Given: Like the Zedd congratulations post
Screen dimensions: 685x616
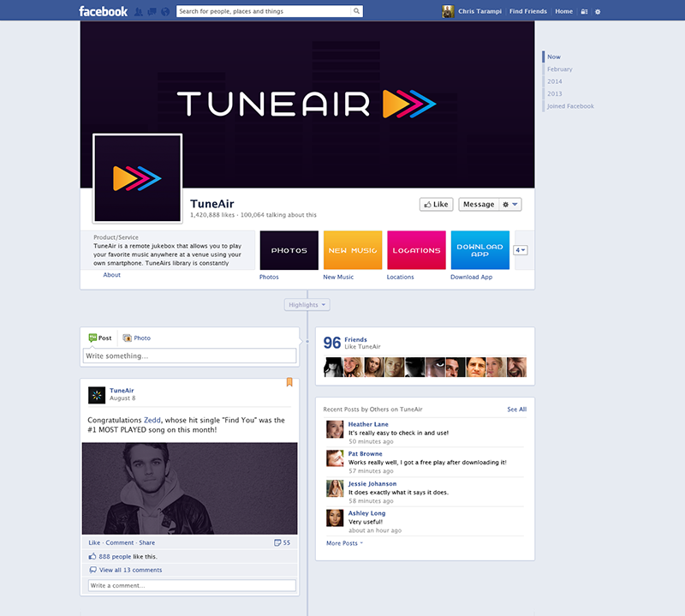Looking at the screenshot, I should 94,542.
